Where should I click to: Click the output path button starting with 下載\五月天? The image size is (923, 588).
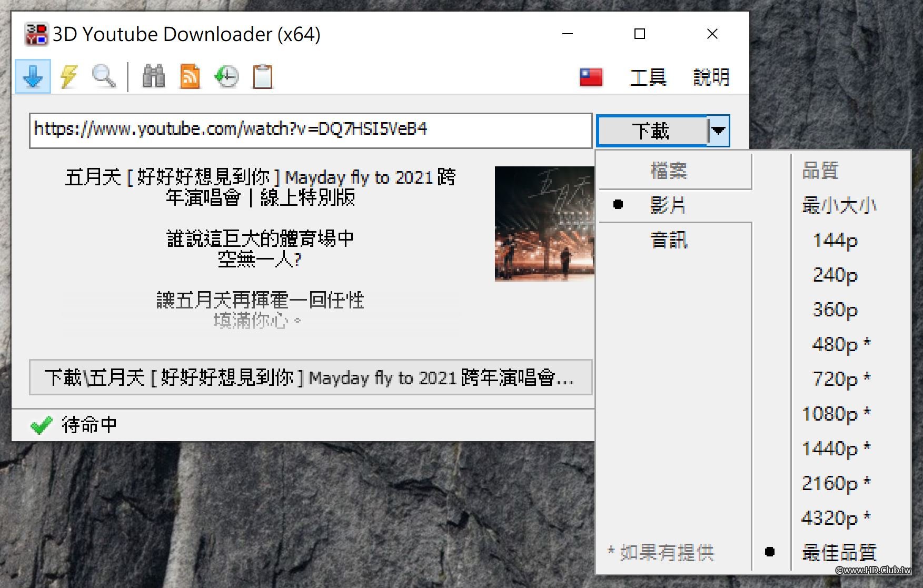click(x=311, y=377)
